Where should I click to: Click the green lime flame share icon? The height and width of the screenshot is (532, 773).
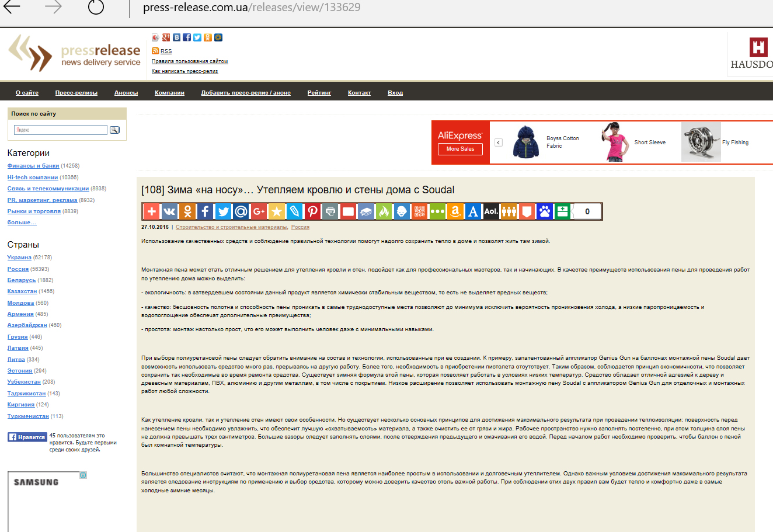pos(384,211)
